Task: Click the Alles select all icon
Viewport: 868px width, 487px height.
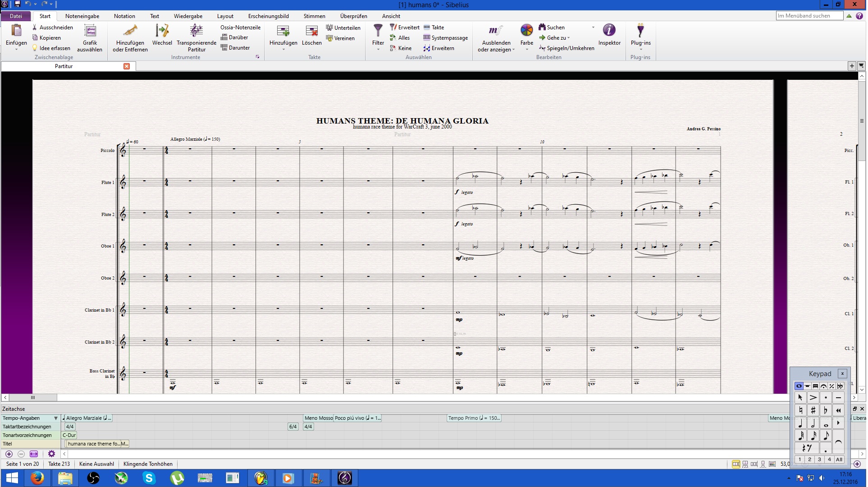Action: pos(393,38)
